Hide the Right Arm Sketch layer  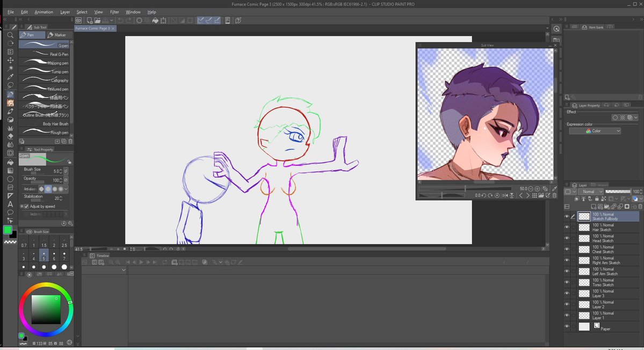click(567, 260)
